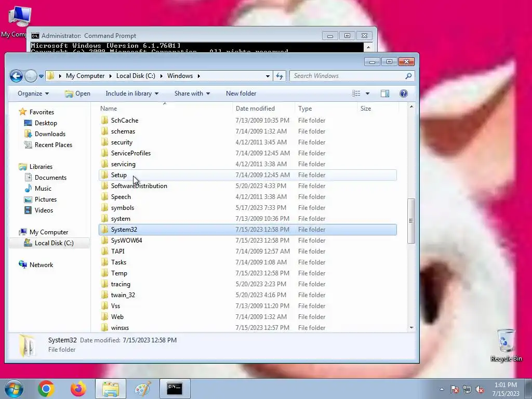Switch to Command Prompt via taskbar
Image resolution: width=532 pixels, height=399 pixels.
(175, 389)
